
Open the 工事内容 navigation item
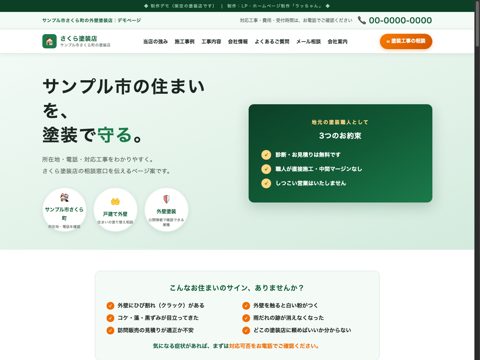211,42
